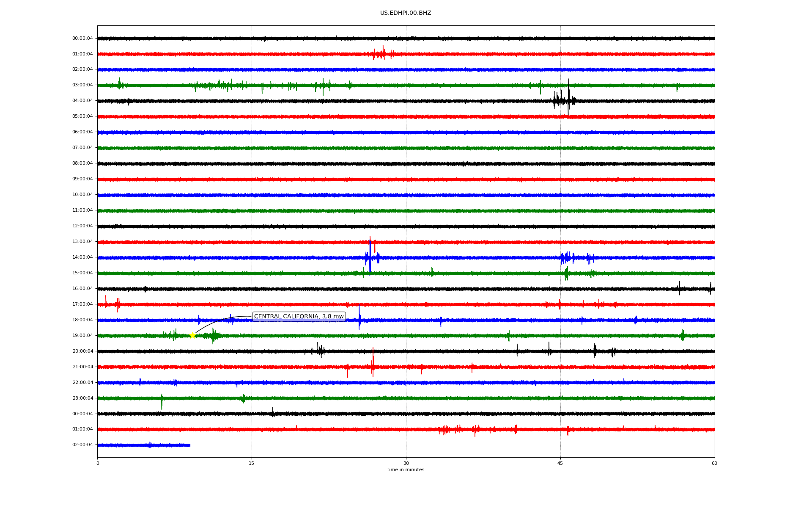Click the x-axis tick label 30
The image size is (812, 508).
pos(406,464)
